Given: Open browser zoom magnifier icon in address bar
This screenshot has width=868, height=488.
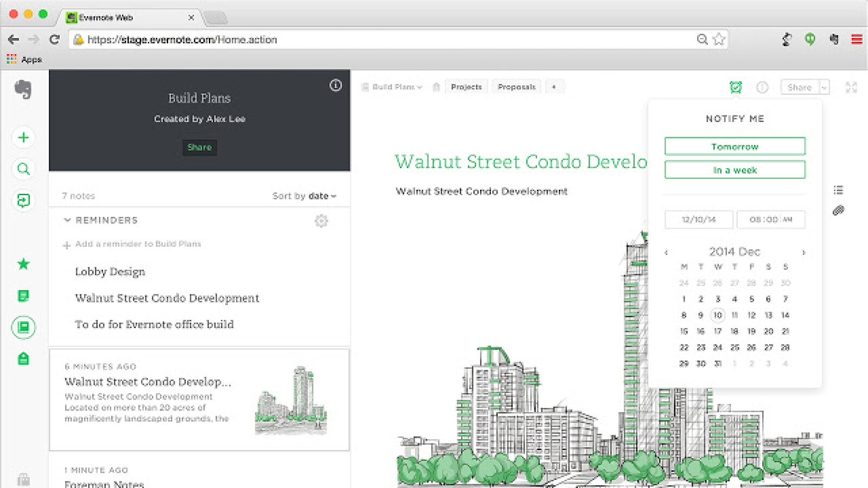Looking at the screenshot, I should (x=702, y=39).
